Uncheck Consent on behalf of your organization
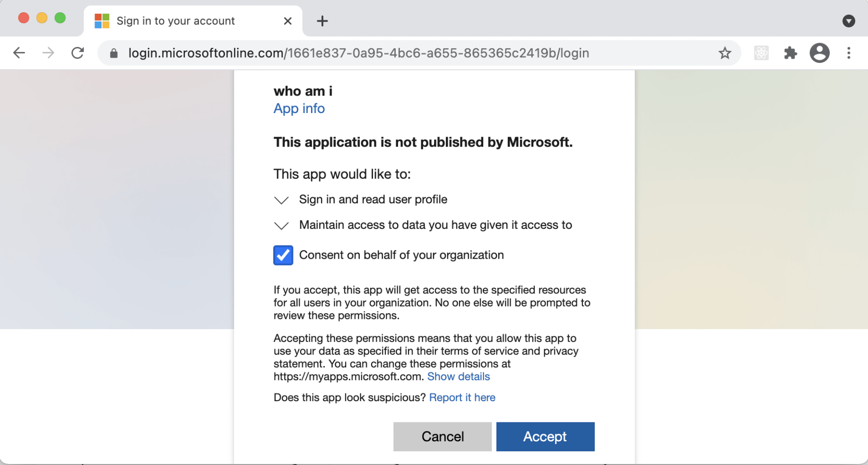The width and height of the screenshot is (868, 465). pos(283,255)
